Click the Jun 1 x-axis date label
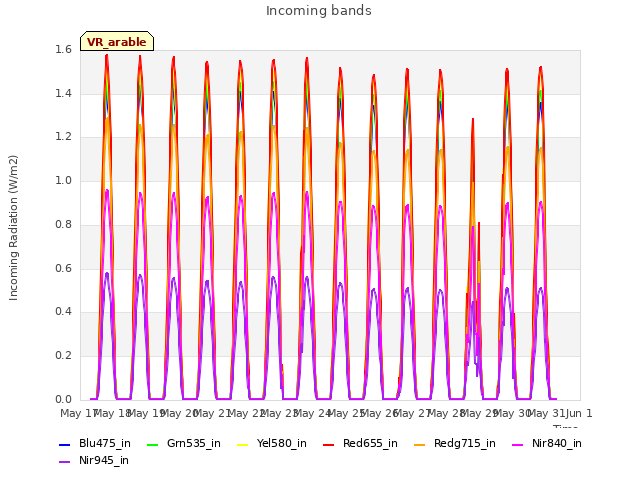 (x=579, y=413)
